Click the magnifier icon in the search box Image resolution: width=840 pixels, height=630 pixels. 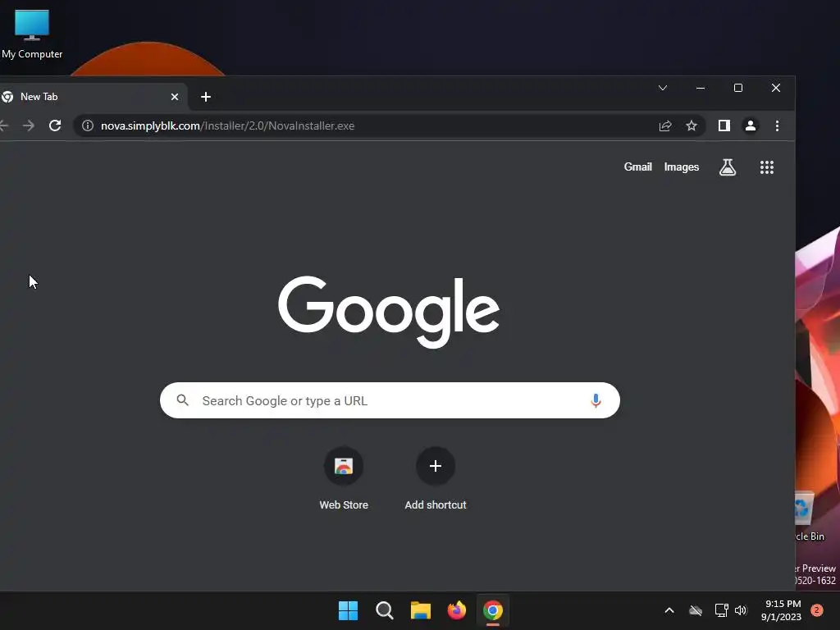[x=183, y=400]
